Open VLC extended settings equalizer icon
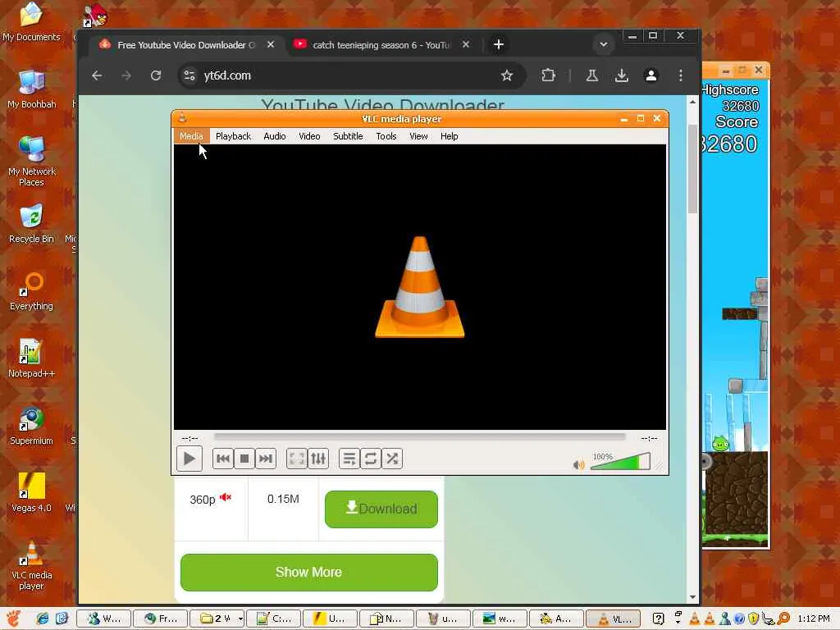Viewport: 840px width, 630px height. [318, 459]
